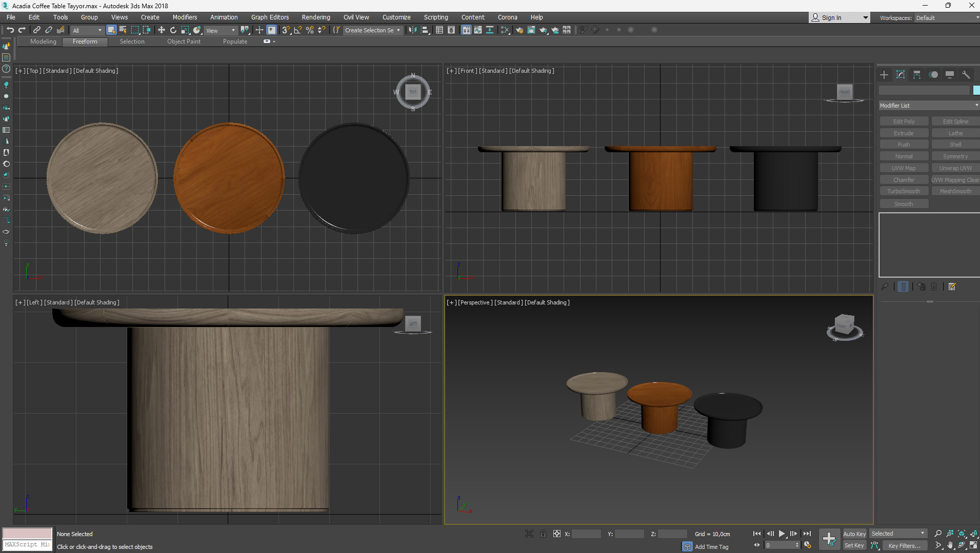Toggle Spinner Snap button
This screenshot has height=553, width=980.
[x=322, y=30]
